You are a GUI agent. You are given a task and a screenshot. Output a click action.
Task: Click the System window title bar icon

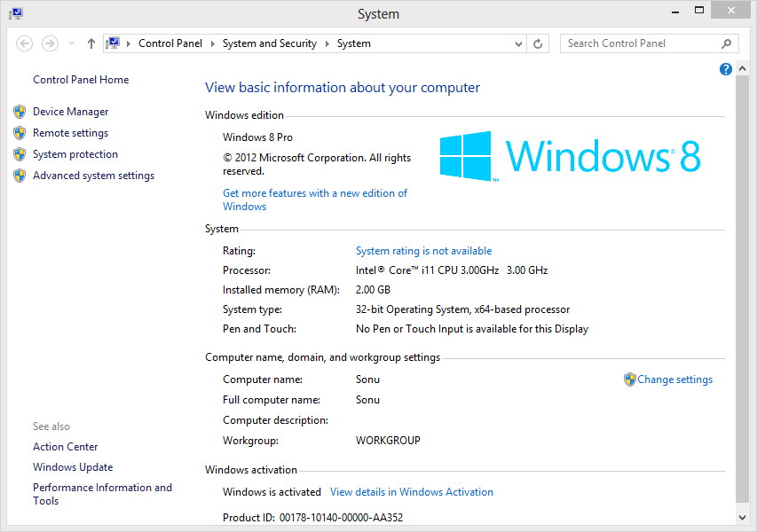click(15, 12)
